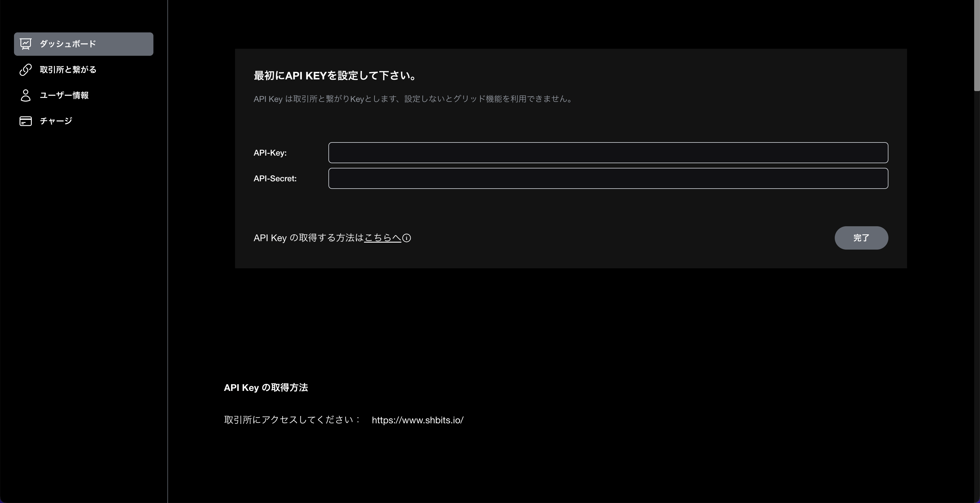Click the 最初にAPI KEYを設定して下さい heading
The image size is (980, 503).
[335, 76]
